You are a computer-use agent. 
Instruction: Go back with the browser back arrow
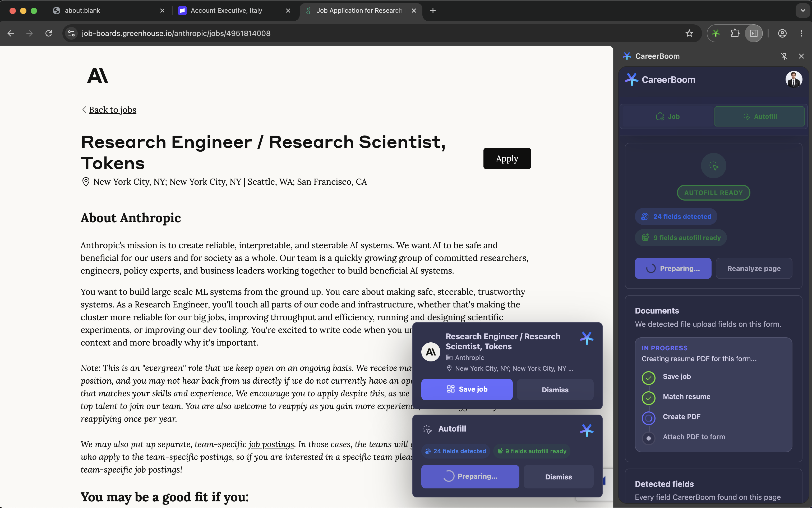click(11, 33)
